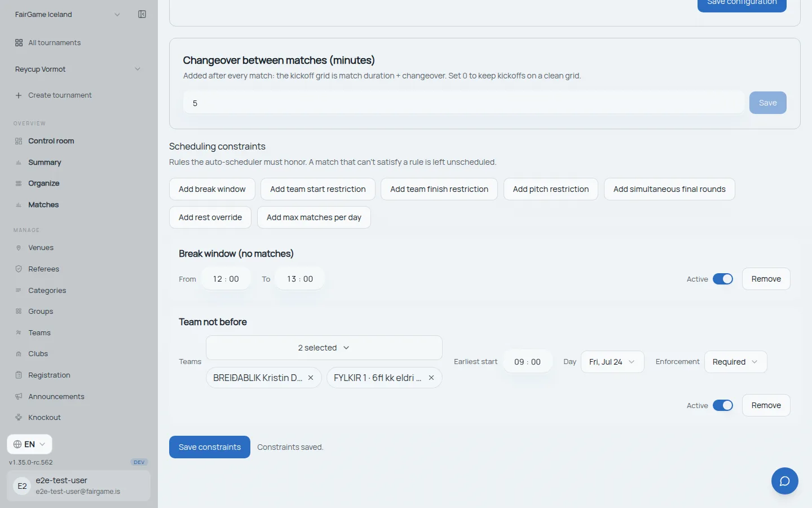Viewport: 812px width, 508px height.
Task: Click Add simultaneous final rounds
Action: tap(669, 189)
